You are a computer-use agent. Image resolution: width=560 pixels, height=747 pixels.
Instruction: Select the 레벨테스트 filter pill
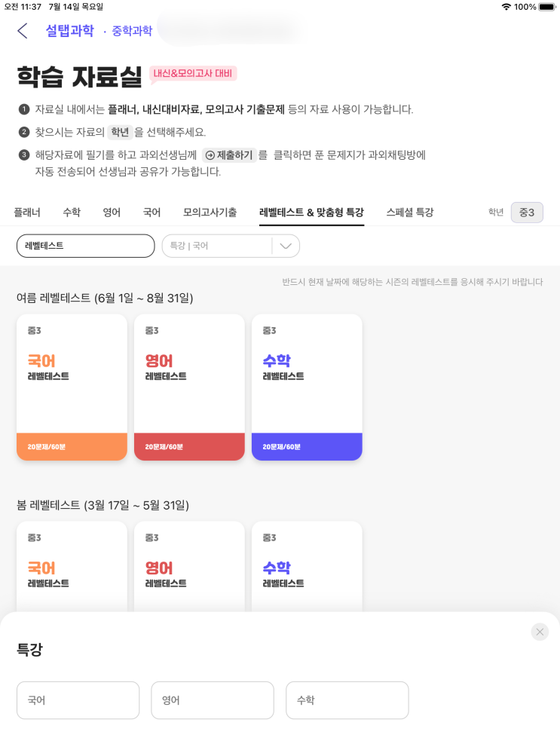(85, 246)
